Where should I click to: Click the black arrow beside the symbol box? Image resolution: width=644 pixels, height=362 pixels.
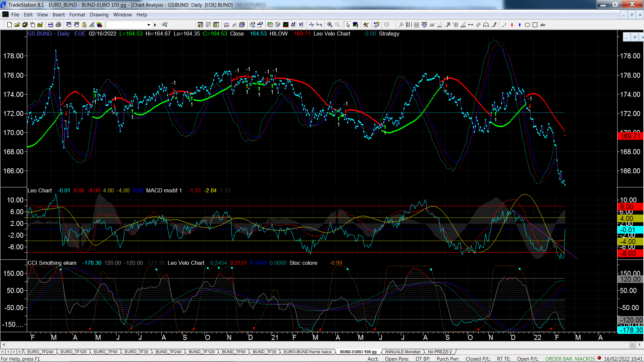(x=155, y=24)
